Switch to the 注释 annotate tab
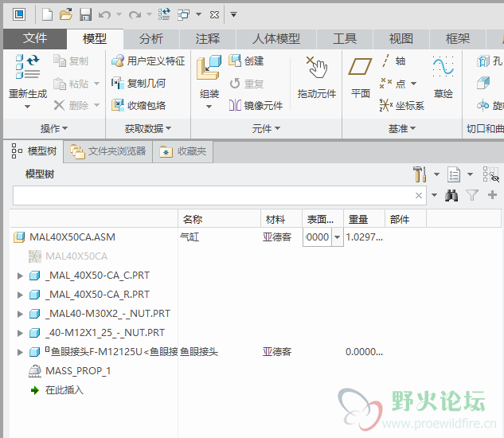This screenshot has height=438, width=504. click(x=208, y=39)
